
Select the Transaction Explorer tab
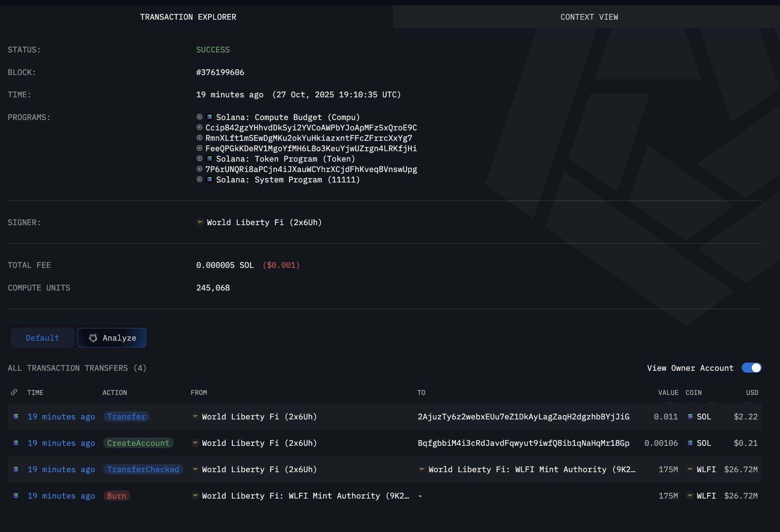188,17
